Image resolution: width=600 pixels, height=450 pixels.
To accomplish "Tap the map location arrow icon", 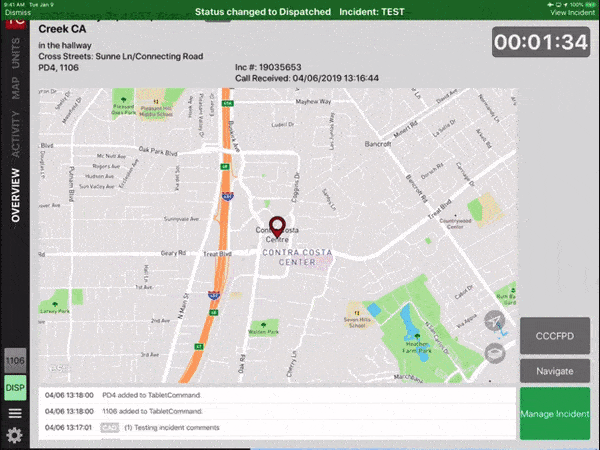I will (493, 319).
